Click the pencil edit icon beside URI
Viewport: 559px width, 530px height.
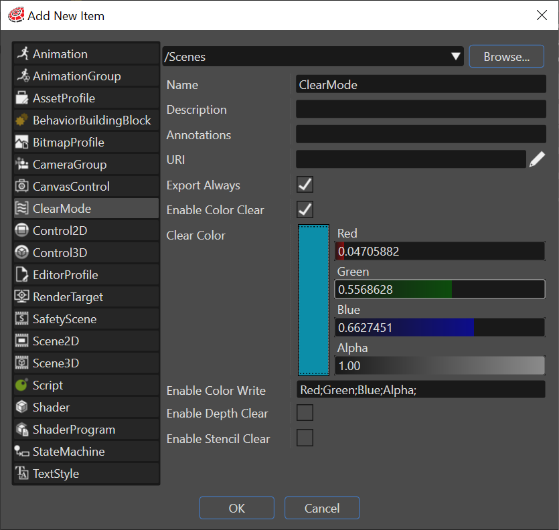click(537, 159)
